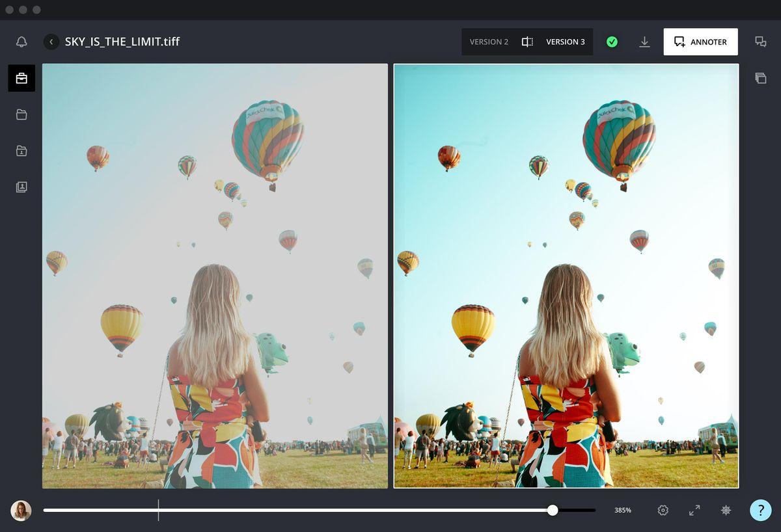The image size is (781, 532).
Task: Toggle split compare view icon
Action: click(x=527, y=42)
